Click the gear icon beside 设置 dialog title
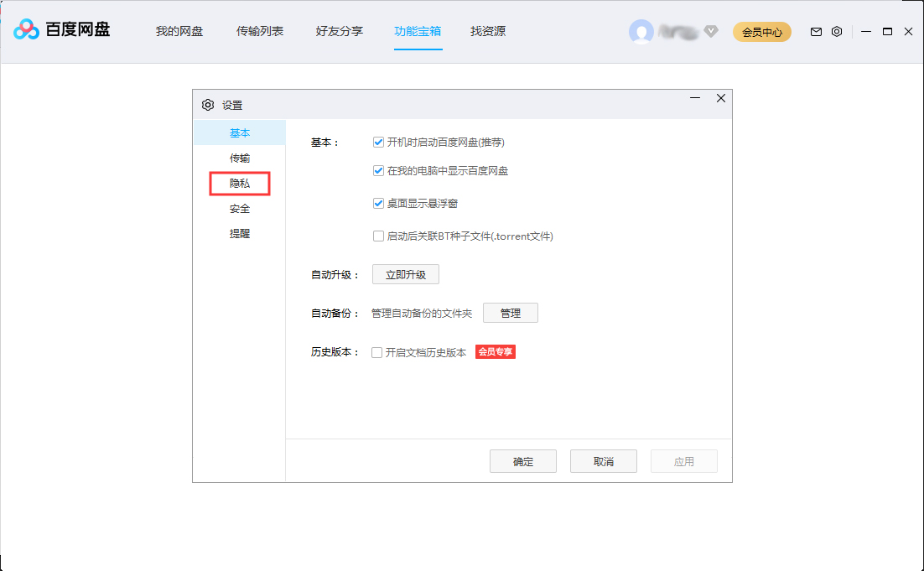 click(x=207, y=104)
